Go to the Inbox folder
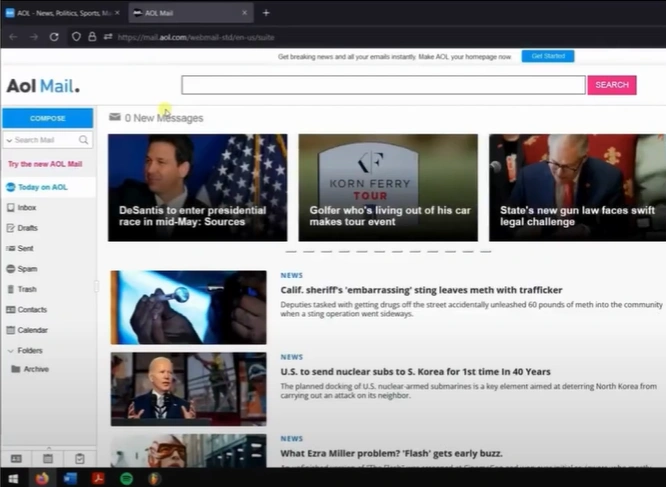Viewport: 666px width, 487px height. (27, 208)
